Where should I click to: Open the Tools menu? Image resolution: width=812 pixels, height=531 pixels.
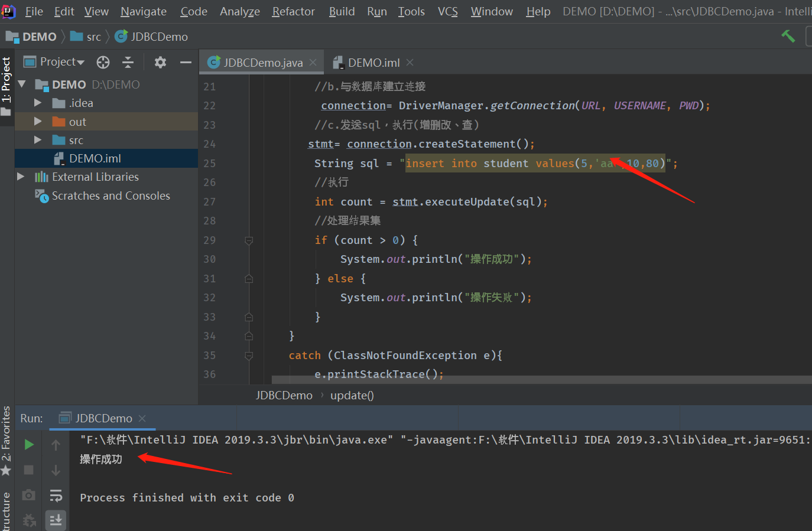(x=411, y=11)
